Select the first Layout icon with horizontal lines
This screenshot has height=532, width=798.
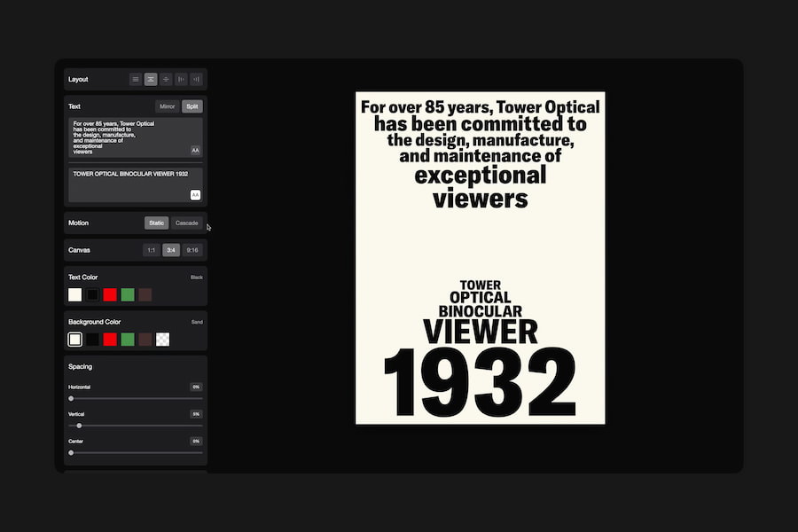[136, 80]
